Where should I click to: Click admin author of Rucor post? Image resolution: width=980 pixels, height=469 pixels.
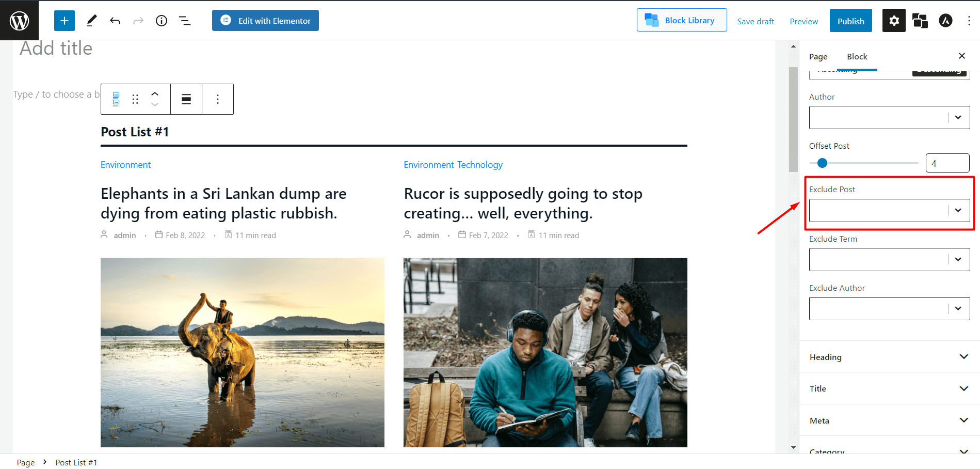coord(428,236)
